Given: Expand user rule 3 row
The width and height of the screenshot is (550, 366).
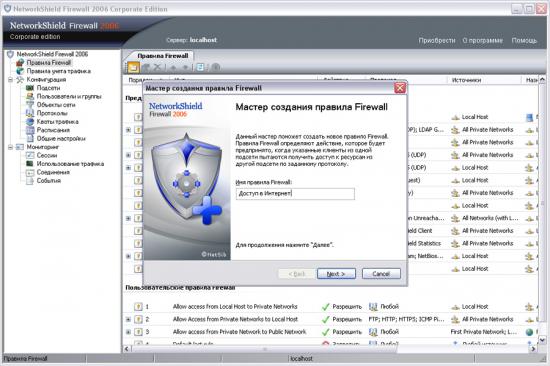Looking at the screenshot, I should pos(128,332).
